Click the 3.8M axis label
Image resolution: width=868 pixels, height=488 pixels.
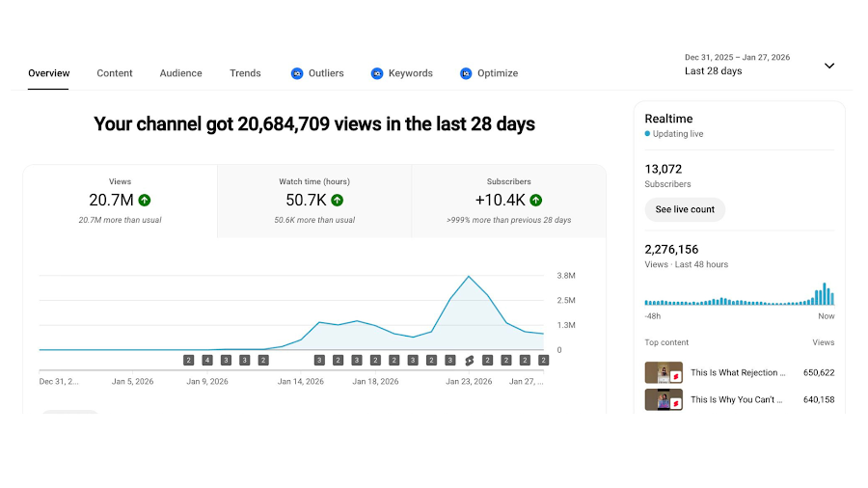click(x=566, y=276)
